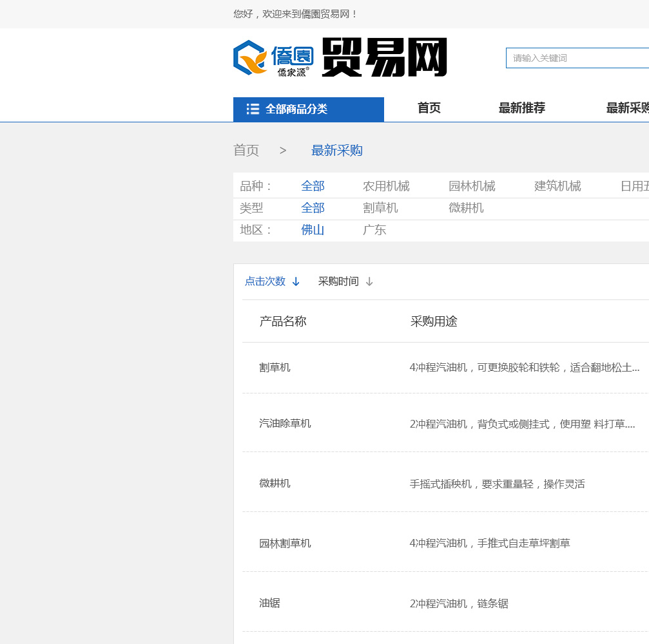
Task: Open the 油锯 product entry
Action: coord(269,603)
